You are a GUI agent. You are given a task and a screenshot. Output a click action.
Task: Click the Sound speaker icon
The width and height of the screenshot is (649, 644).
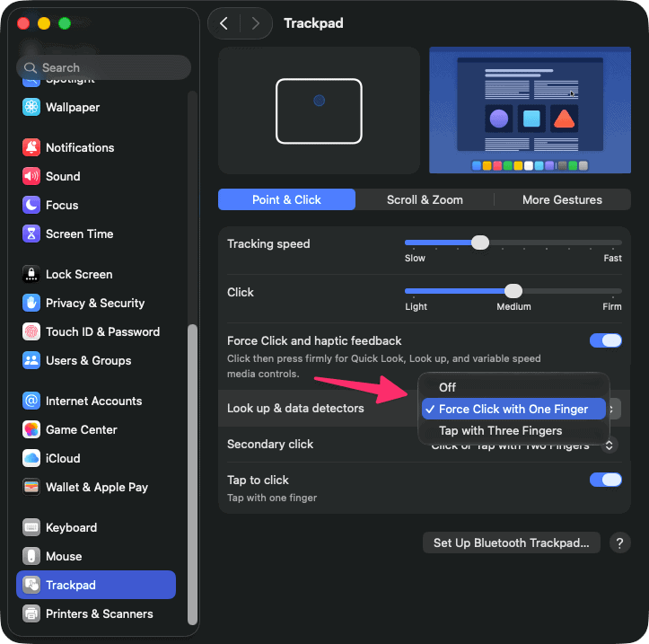click(x=31, y=176)
